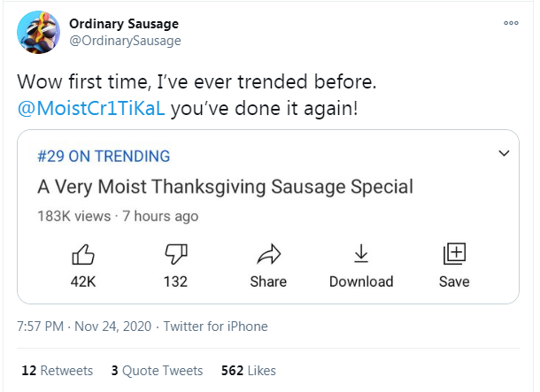Viewport: 540px width, 392px height.
Task: Click the #29 ON TRENDING label
Action: 104,157
